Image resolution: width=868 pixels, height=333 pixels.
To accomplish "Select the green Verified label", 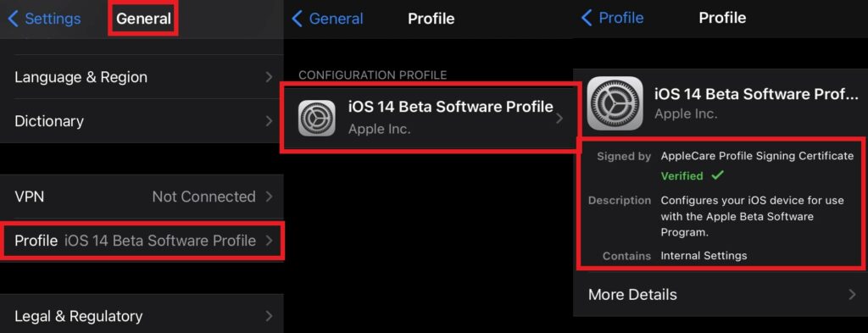I will pyautogui.click(x=682, y=176).
